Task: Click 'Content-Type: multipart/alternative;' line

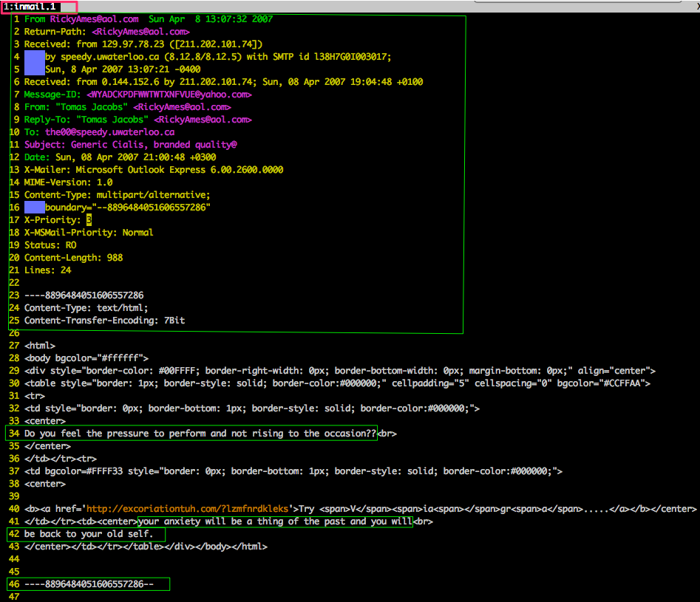Action: (x=117, y=194)
